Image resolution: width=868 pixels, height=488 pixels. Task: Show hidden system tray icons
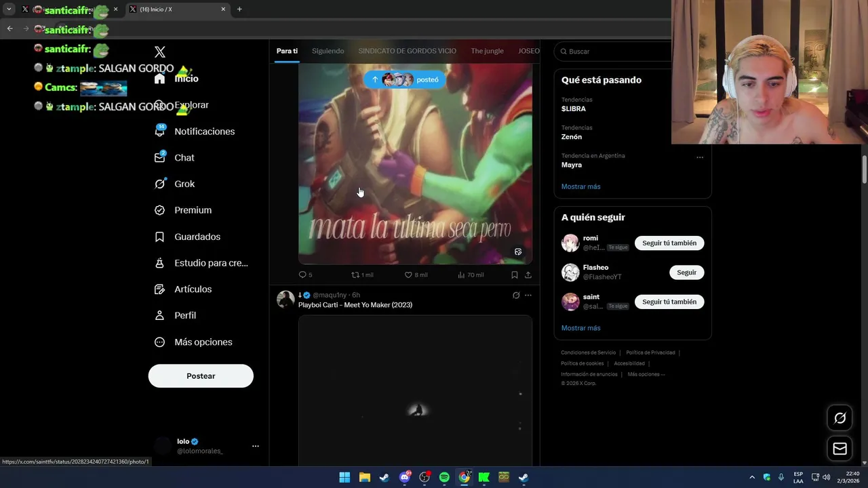coord(752,477)
